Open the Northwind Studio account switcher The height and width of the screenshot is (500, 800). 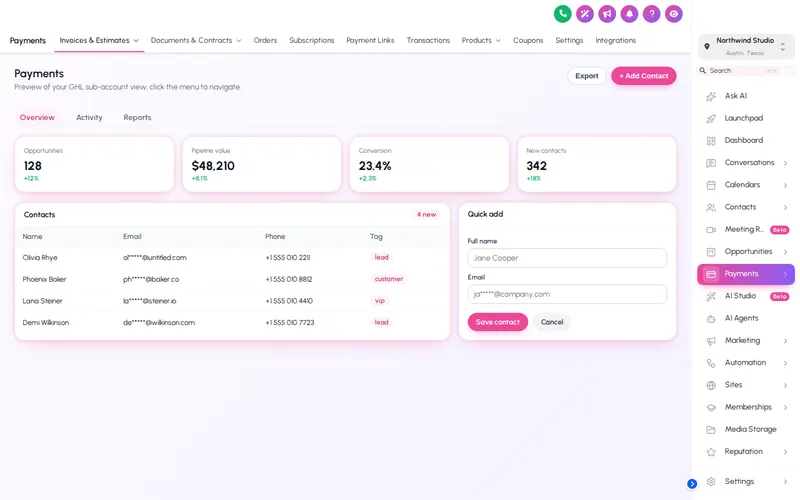745,46
